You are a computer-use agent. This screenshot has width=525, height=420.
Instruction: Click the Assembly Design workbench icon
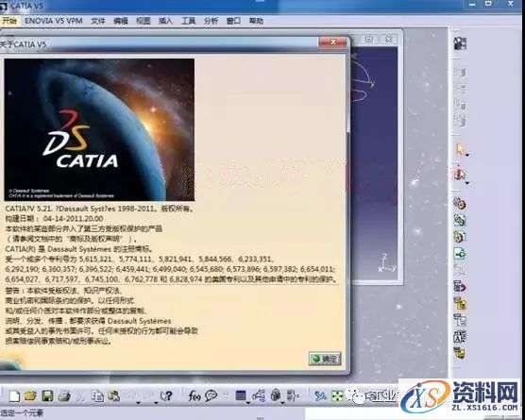tap(461, 43)
